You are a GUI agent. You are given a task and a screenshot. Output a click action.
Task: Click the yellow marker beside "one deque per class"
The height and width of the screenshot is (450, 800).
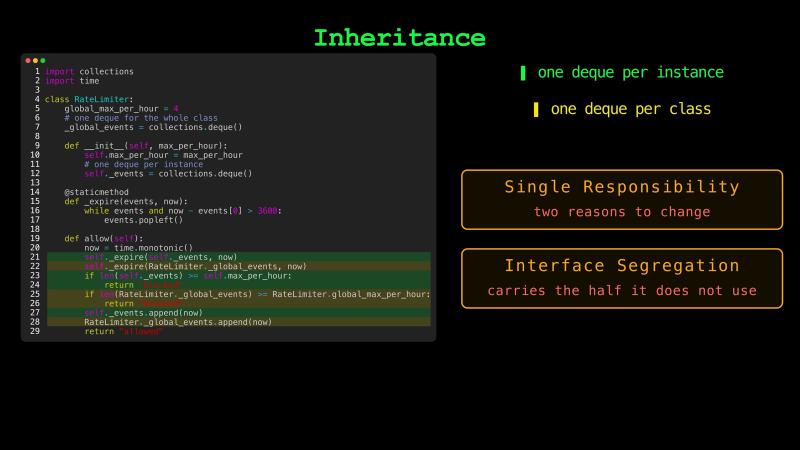pyautogui.click(x=536, y=110)
